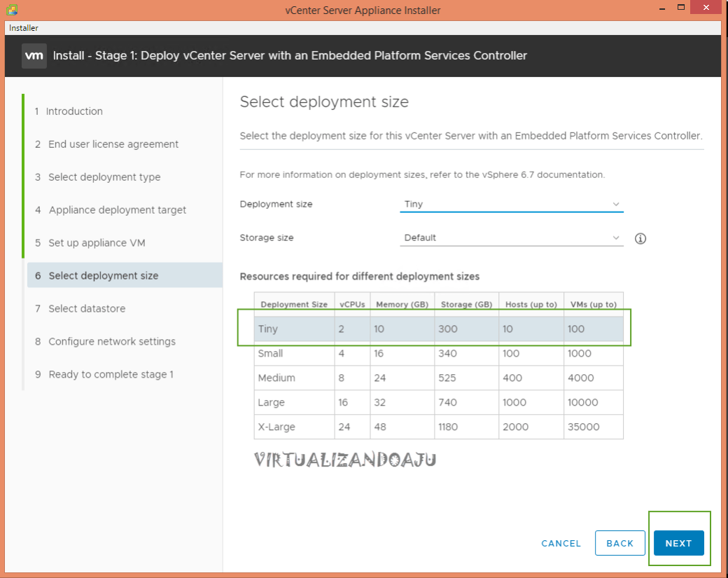Open the Select deployment type step

click(x=104, y=177)
